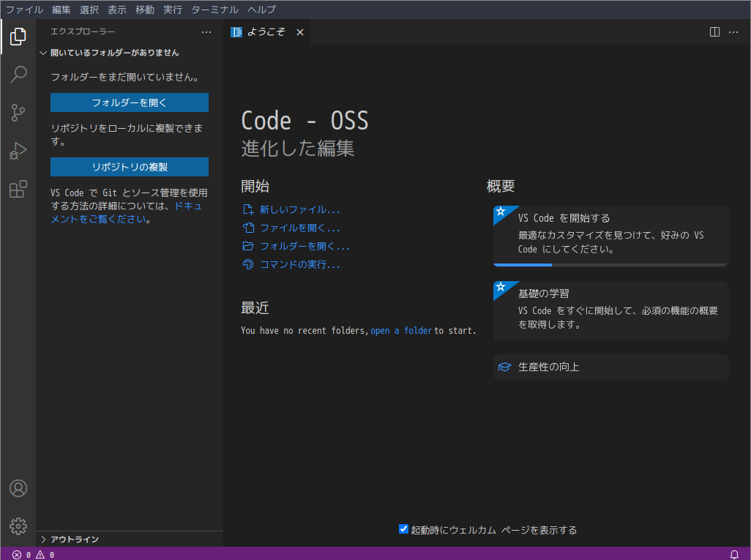Click the warnings triangle icon in status bar
This screenshot has width=751, height=560.
[x=40, y=555]
